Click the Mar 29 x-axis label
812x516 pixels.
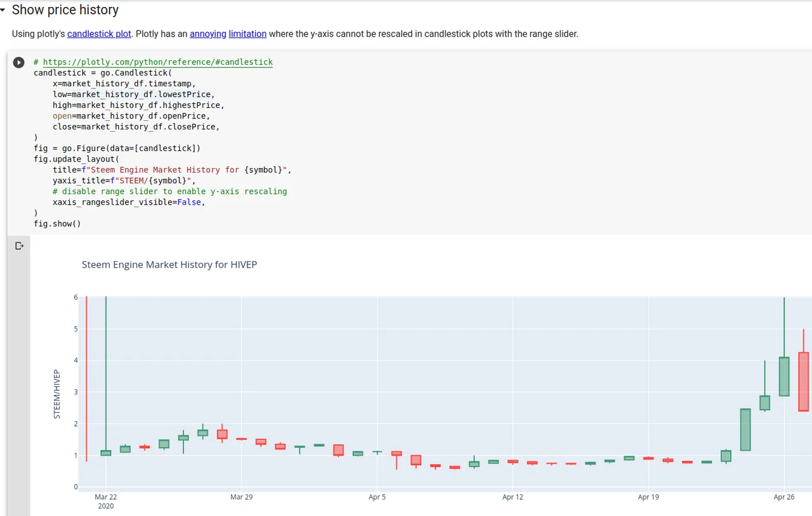[x=242, y=497]
